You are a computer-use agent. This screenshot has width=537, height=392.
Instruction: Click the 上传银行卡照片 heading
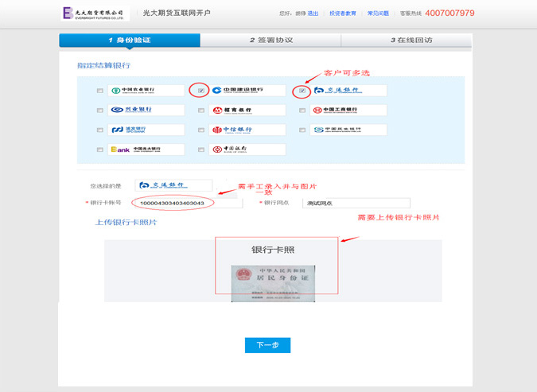click(x=126, y=222)
